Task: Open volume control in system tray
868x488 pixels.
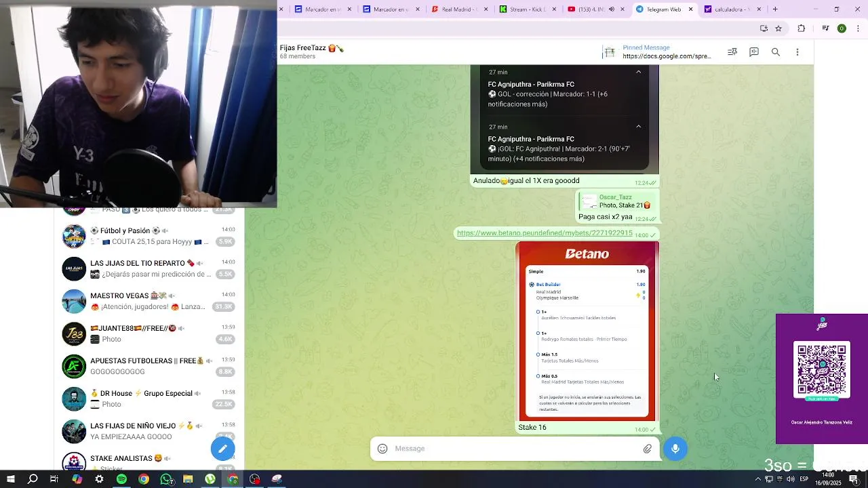Action: tap(791, 479)
